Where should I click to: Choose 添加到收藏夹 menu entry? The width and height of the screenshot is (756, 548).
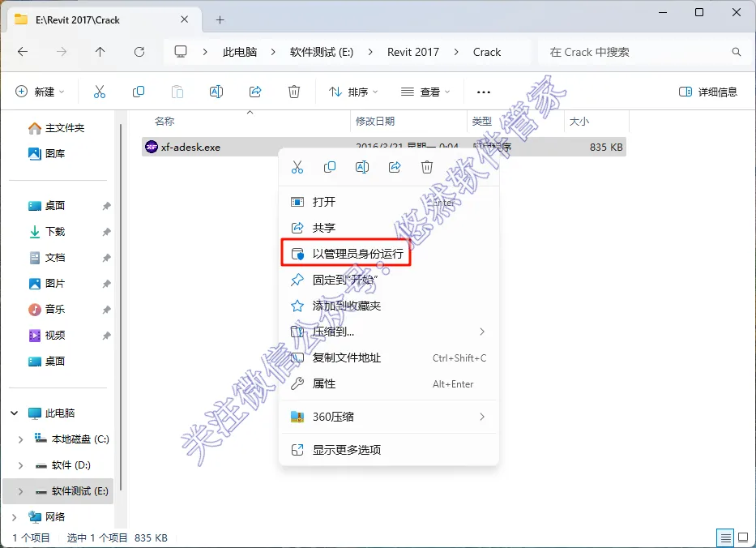(x=389, y=306)
